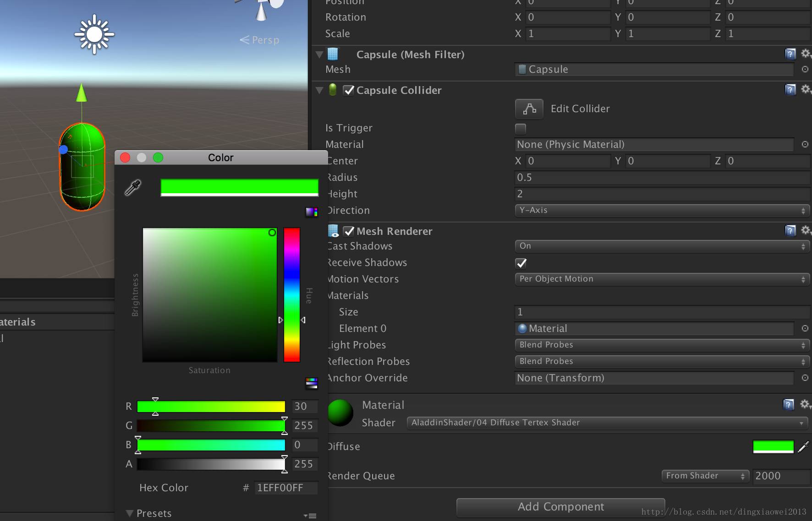Screen dimensions: 812x521
Task: Close the Color picker window
Action: 125,157
